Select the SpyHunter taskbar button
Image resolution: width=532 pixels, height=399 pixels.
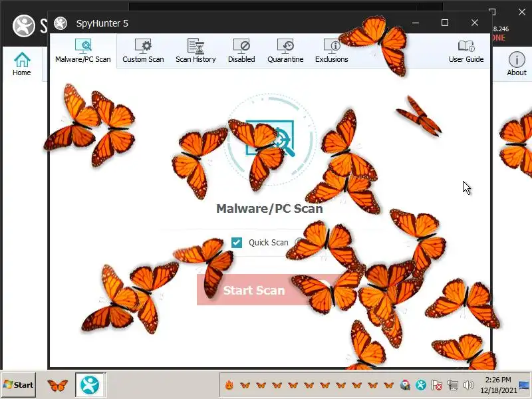pos(90,385)
